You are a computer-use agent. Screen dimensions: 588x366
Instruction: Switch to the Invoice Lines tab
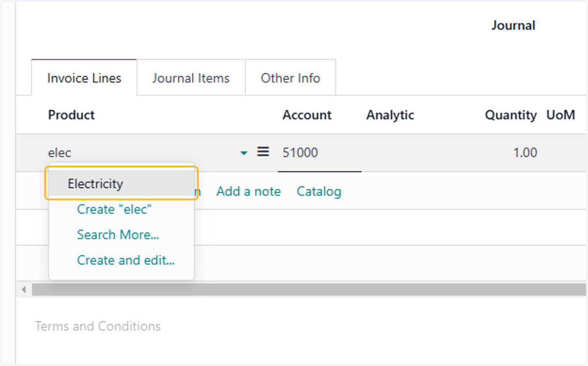coord(84,78)
